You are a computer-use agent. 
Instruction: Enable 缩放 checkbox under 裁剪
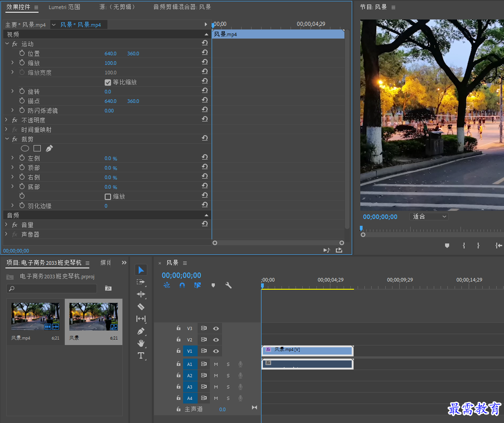pos(108,197)
